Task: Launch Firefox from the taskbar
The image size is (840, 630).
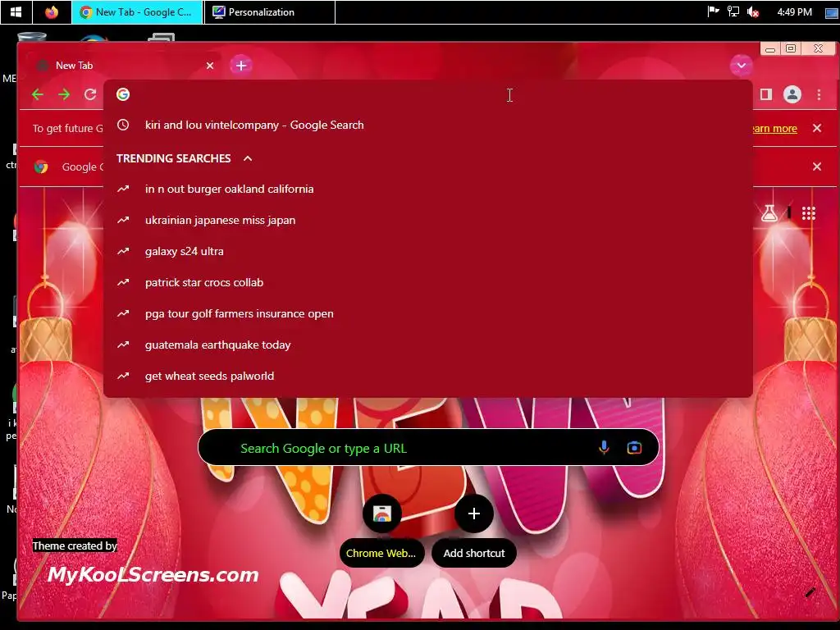Action: point(52,11)
